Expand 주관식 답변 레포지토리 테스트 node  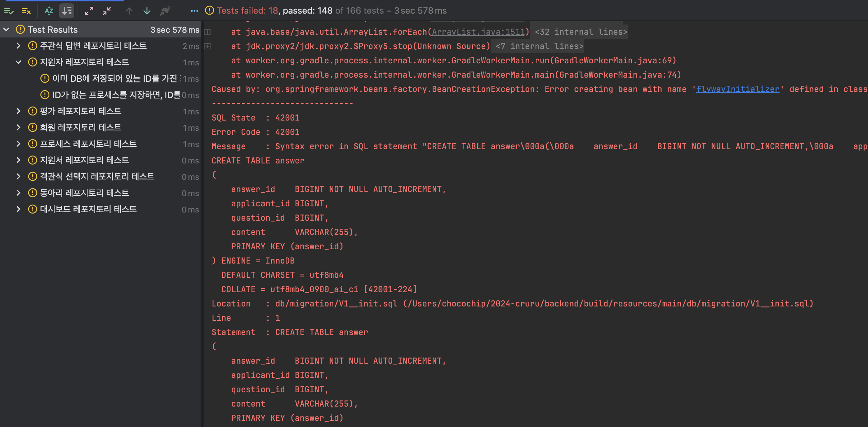pos(18,46)
